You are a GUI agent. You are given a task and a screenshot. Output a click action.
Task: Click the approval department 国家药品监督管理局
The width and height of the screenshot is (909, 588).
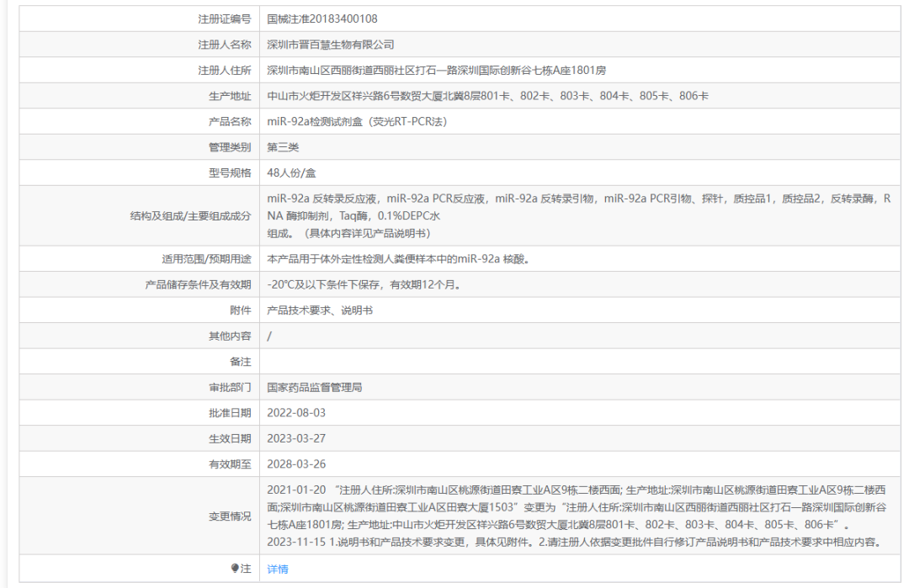(x=314, y=388)
